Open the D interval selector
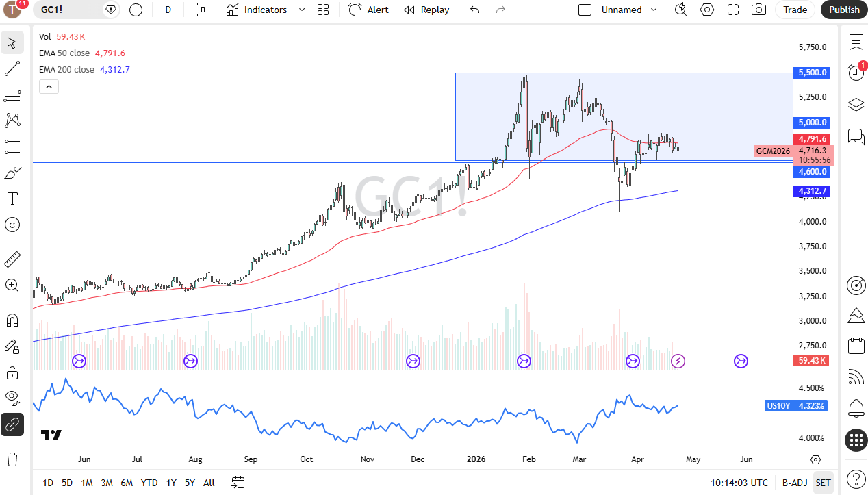 click(168, 10)
